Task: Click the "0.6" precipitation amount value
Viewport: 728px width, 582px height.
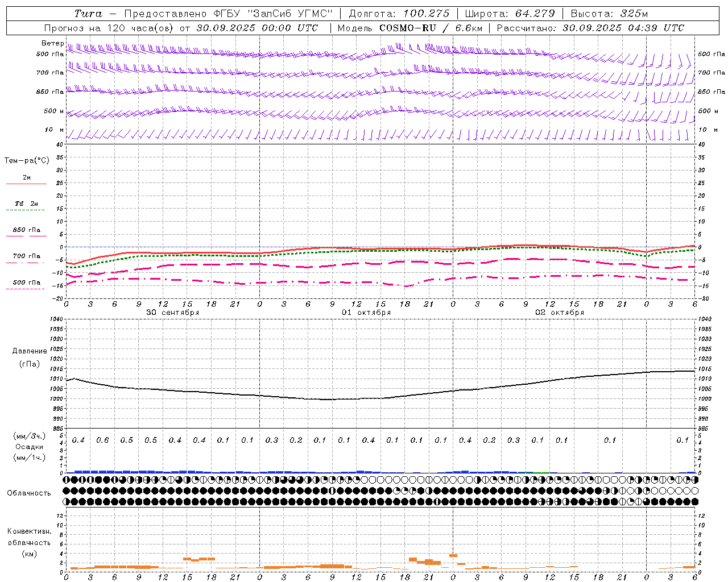Action: point(102,440)
